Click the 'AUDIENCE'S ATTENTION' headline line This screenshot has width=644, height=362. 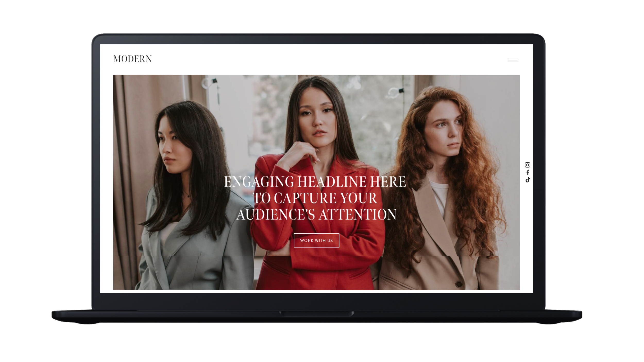point(316,215)
